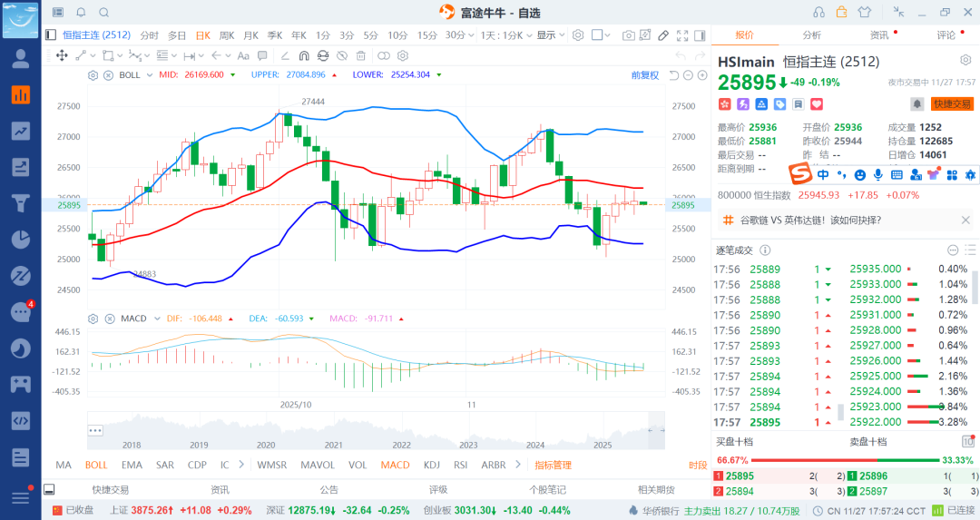Click the orange 快捷交易 button
The height and width of the screenshot is (520, 980).
point(952,104)
